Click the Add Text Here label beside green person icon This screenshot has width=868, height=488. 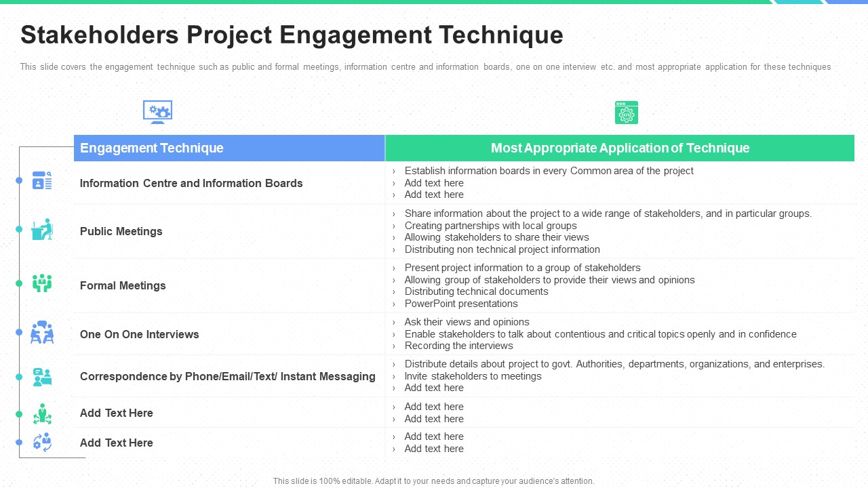pyautogui.click(x=117, y=413)
